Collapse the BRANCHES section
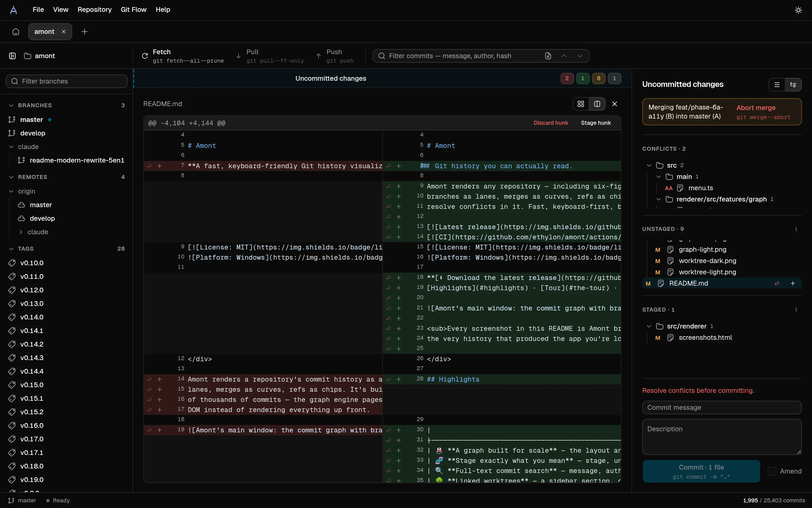This screenshot has width=812, height=508. [x=11, y=106]
